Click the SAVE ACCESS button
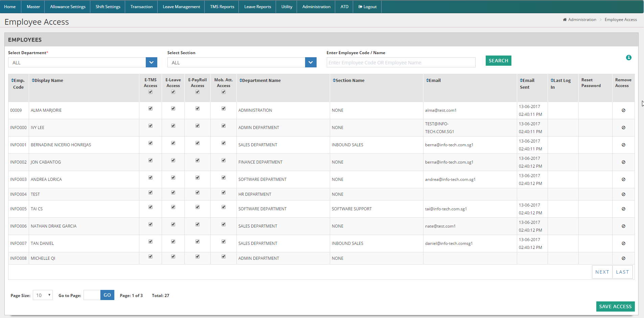This screenshot has height=318, width=644. click(x=615, y=306)
